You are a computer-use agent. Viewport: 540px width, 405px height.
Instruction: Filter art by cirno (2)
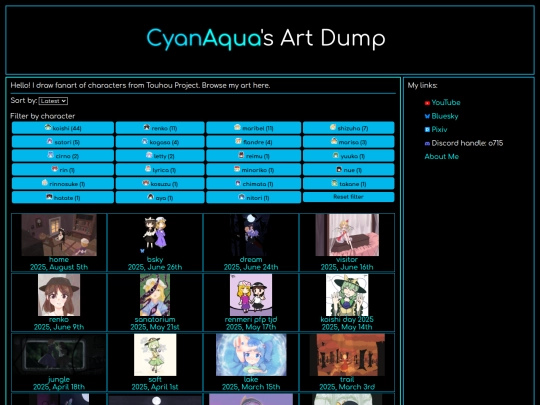click(63, 156)
